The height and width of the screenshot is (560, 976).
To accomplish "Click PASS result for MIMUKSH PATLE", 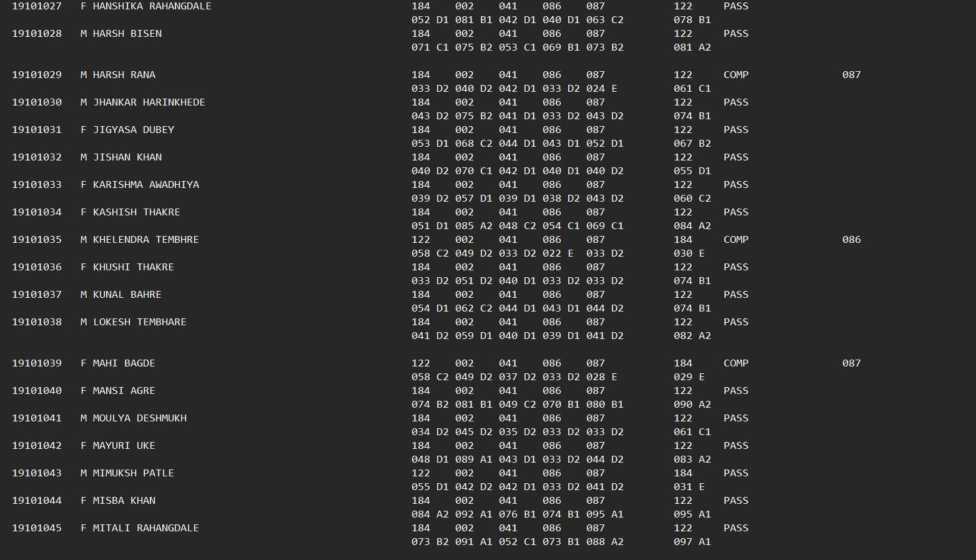I will point(736,473).
